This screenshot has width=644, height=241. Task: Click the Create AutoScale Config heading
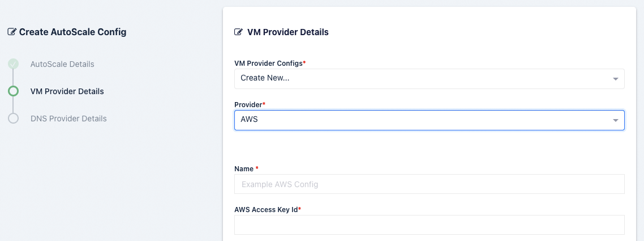[72, 32]
